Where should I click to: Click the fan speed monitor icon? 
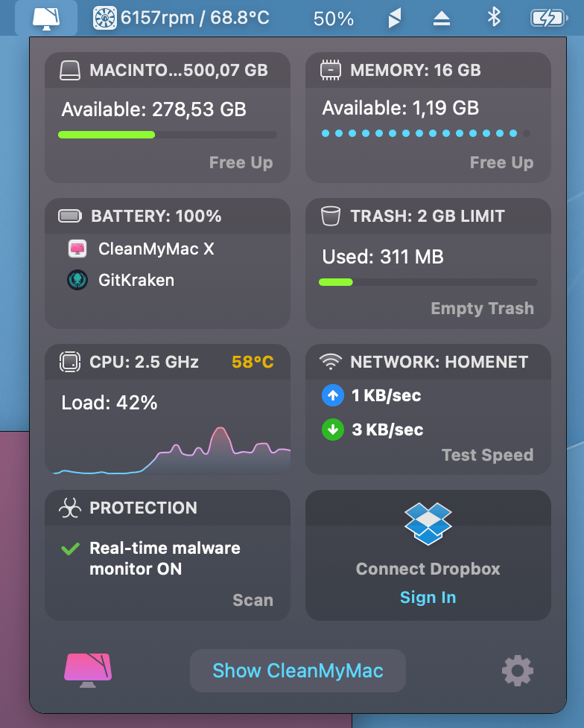coord(105,18)
